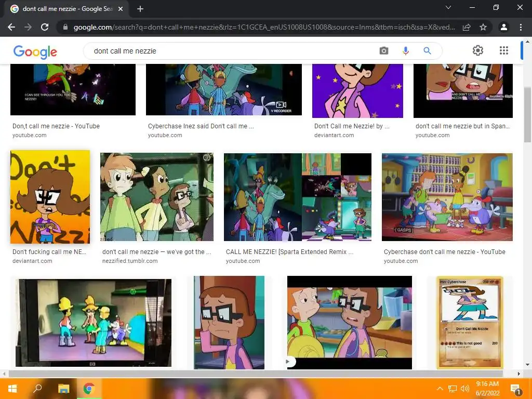Select the 'dont call me nezzie' tab
This screenshot has height=399, width=532.
66,9
